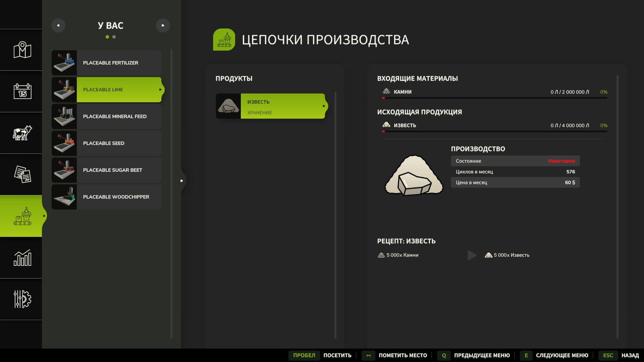Select Placeable Fertilizer in the list
The width and height of the screenshot is (644, 362).
[106, 63]
